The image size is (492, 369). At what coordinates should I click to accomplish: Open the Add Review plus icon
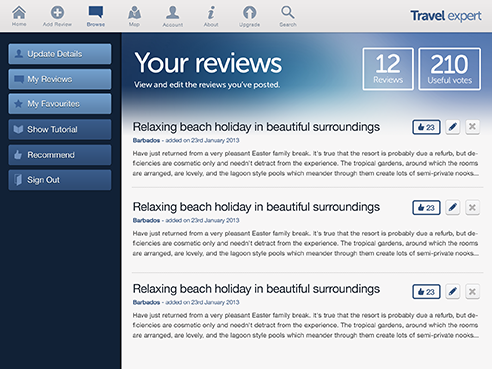[57, 13]
